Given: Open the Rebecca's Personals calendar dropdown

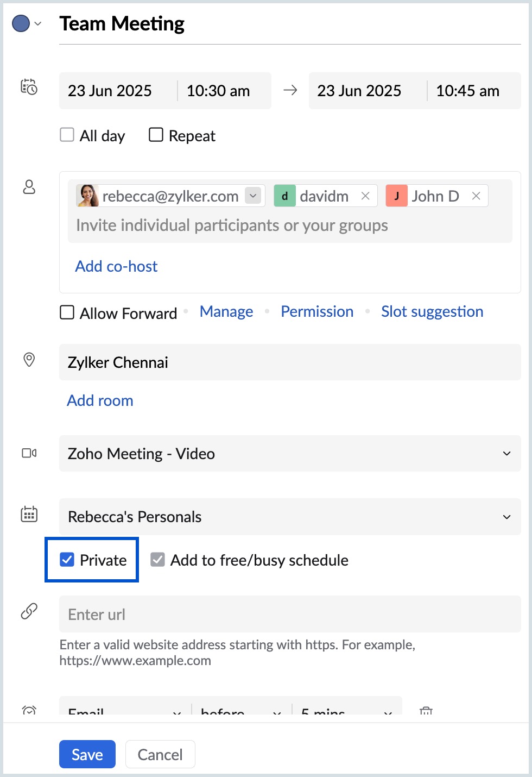Looking at the screenshot, I should [x=506, y=517].
